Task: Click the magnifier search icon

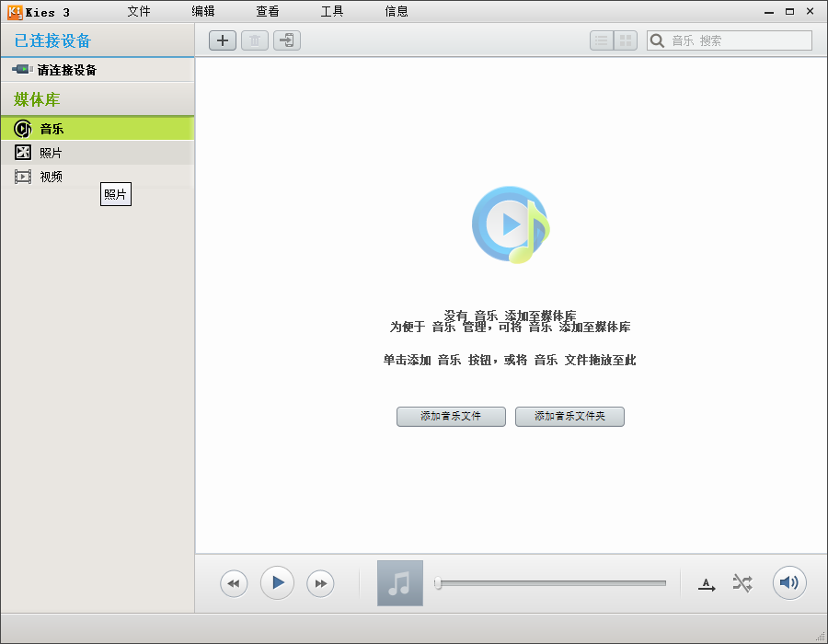Action: point(657,40)
